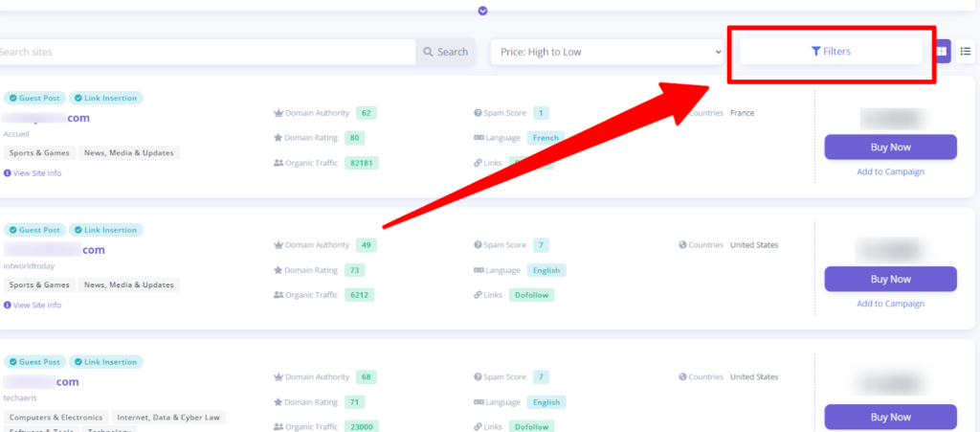Open the Filters panel
This screenshot has height=432, width=980.
pyautogui.click(x=831, y=52)
